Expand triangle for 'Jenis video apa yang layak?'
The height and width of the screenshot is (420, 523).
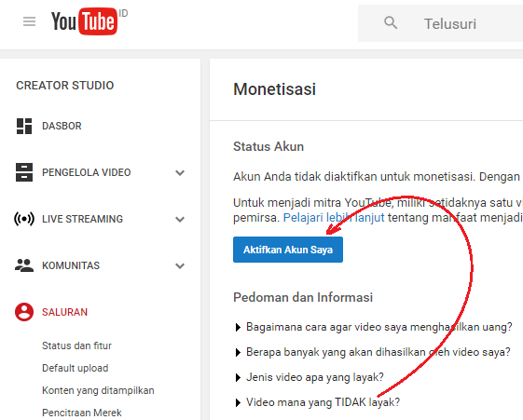[x=238, y=377]
